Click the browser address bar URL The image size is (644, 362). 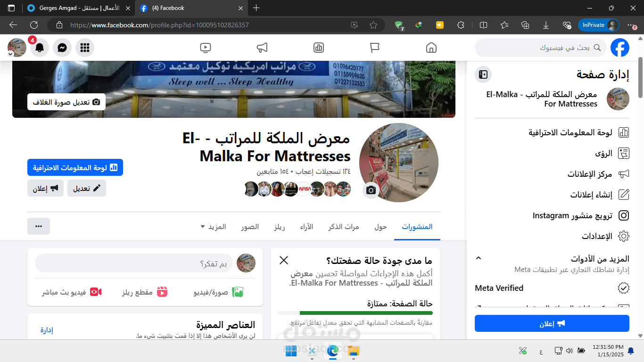[159, 25]
